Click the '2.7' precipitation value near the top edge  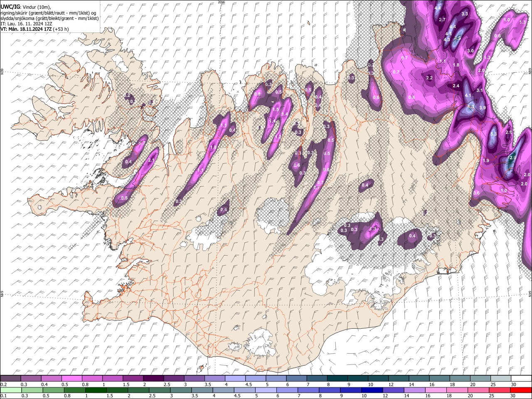pos(442,20)
